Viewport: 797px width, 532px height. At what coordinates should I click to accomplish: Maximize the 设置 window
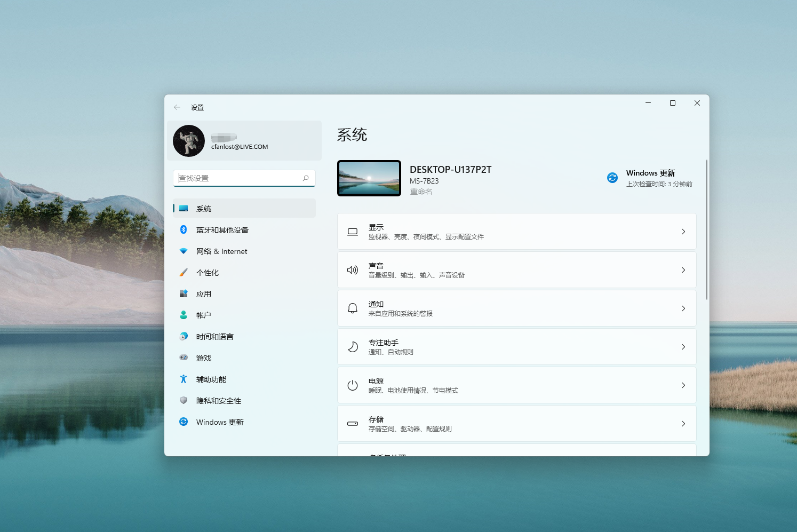tap(673, 103)
